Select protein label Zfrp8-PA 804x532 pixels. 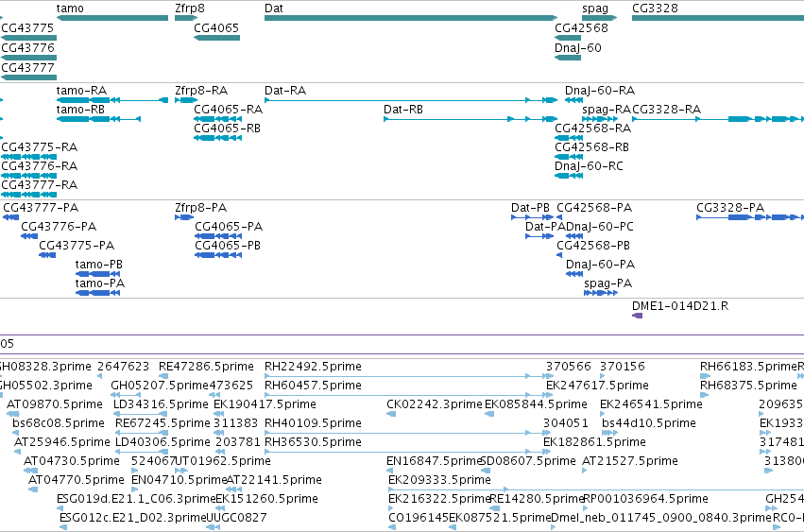(x=200, y=208)
